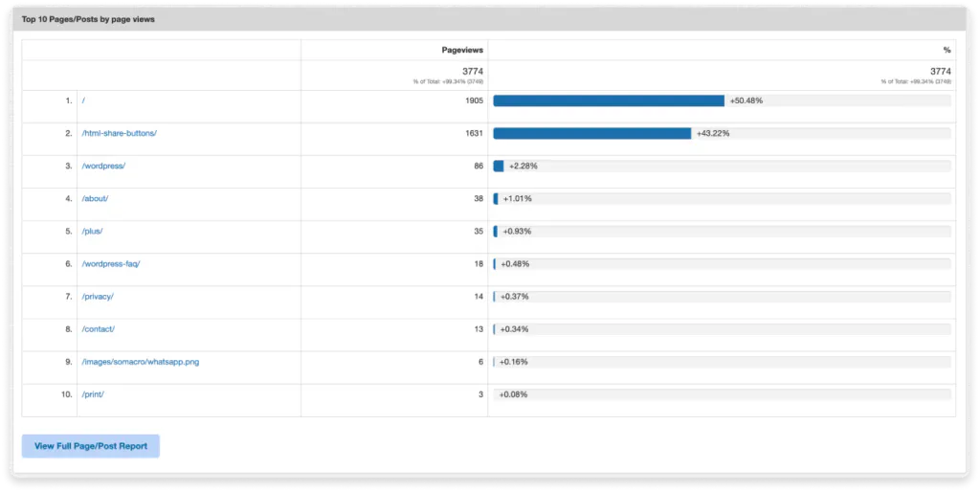Click the blue bar showing +43.22%

pos(591,133)
